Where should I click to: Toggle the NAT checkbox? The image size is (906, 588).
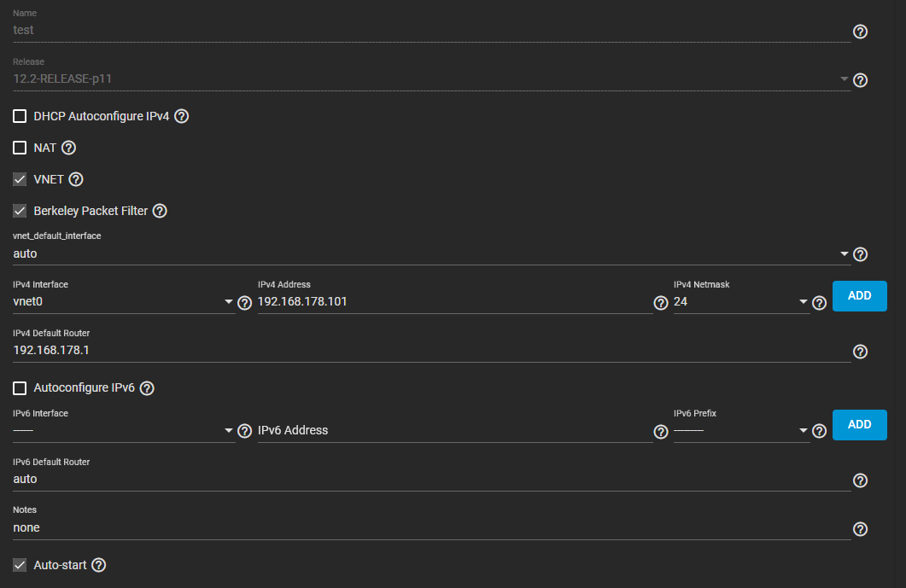[x=20, y=148]
